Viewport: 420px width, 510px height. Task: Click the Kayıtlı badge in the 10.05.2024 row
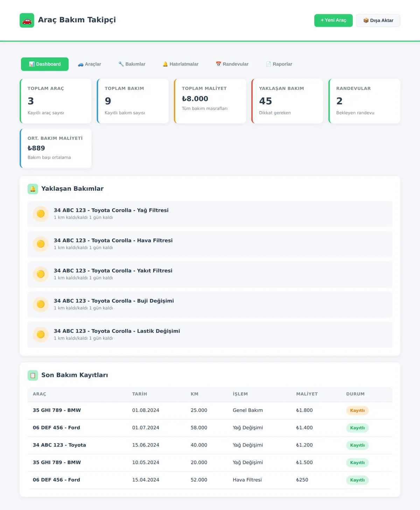(x=357, y=463)
